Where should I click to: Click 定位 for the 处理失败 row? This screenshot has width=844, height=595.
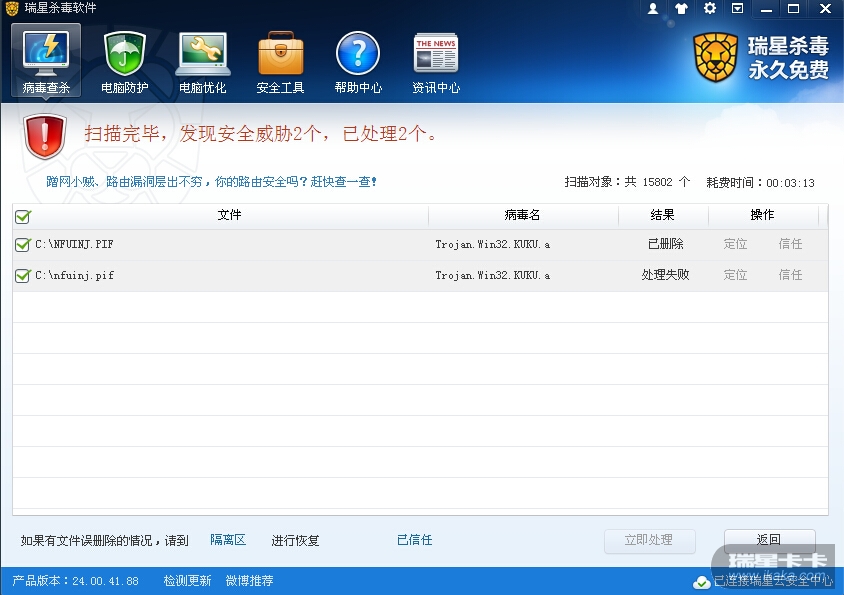(735, 275)
